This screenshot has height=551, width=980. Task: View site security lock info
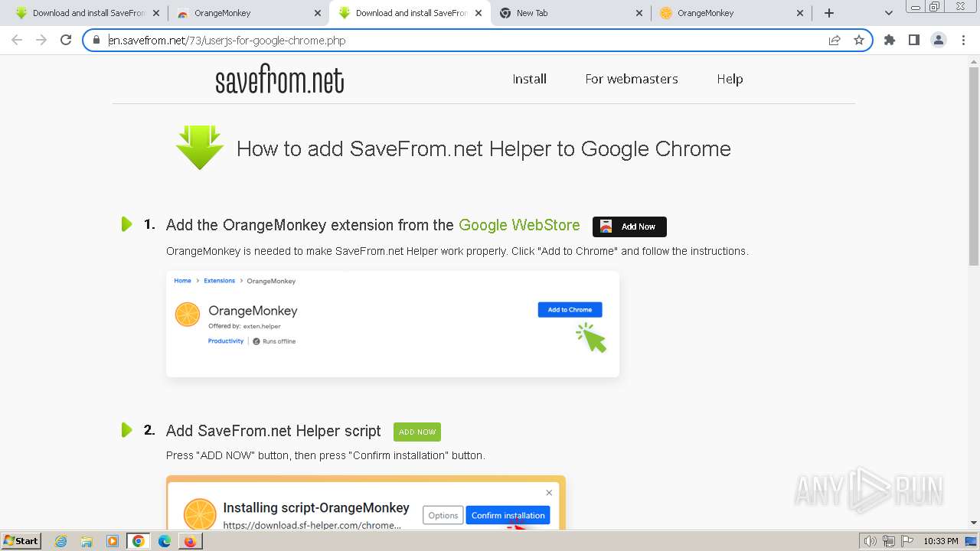click(x=96, y=40)
